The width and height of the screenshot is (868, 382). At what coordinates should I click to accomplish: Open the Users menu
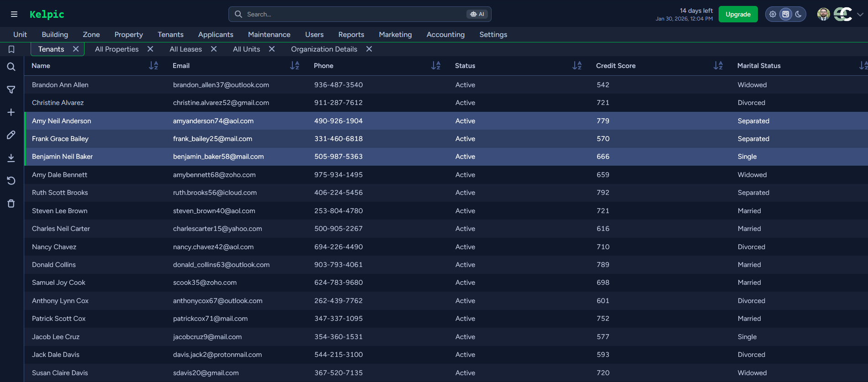[x=314, y=35]
